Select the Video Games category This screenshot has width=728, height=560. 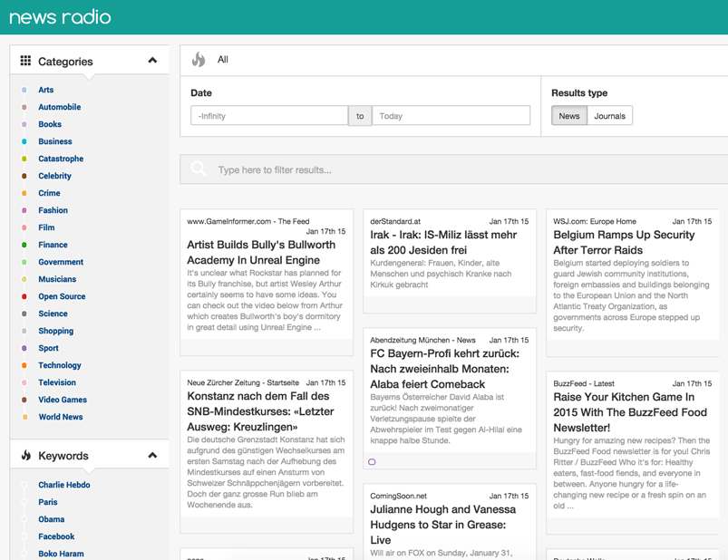point(63,400)
